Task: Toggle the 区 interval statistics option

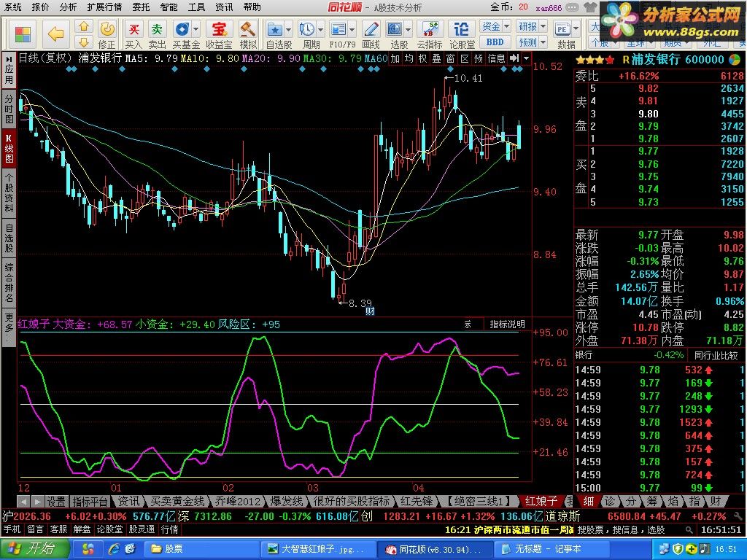Action: [465, 58]
